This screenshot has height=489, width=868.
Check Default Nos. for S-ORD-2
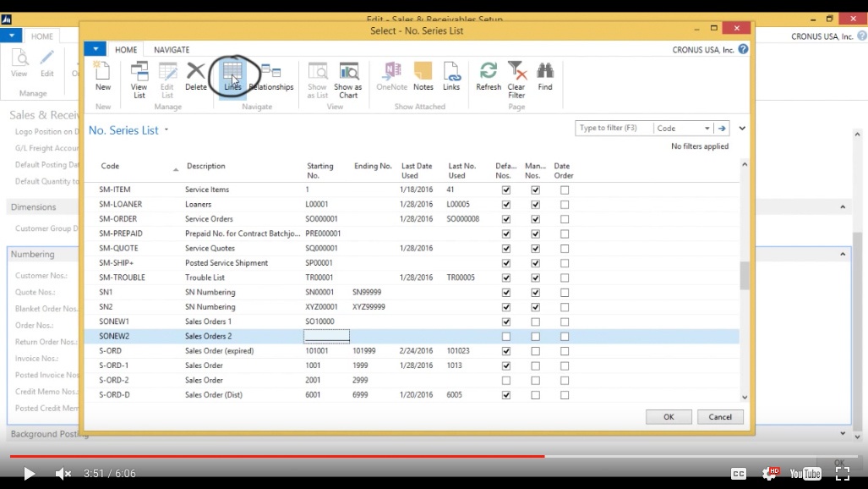(506, 381)
